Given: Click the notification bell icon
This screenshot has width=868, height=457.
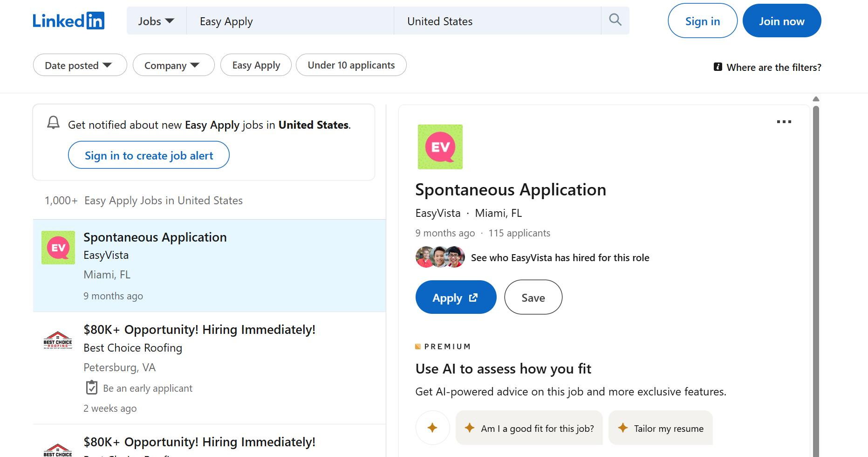Looking at the screenshot, I should [x=54, y=123].
